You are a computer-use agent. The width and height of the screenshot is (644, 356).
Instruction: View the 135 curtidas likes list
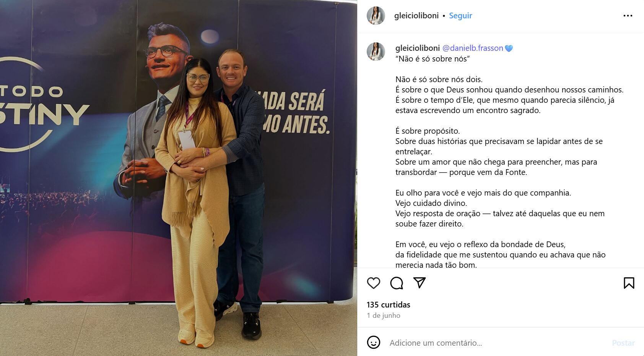(388, 305)
